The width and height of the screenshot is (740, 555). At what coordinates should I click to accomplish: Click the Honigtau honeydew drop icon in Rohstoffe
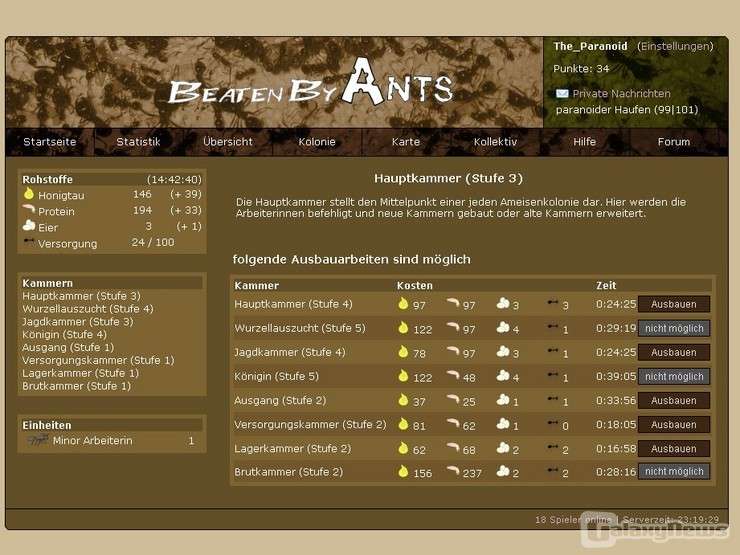[x=29, y=193]
